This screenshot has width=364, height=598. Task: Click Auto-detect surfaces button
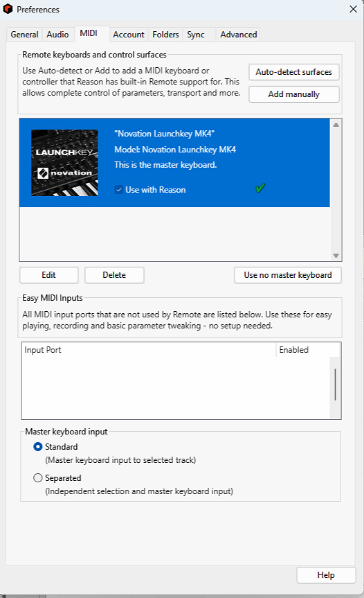click(294, 72)
